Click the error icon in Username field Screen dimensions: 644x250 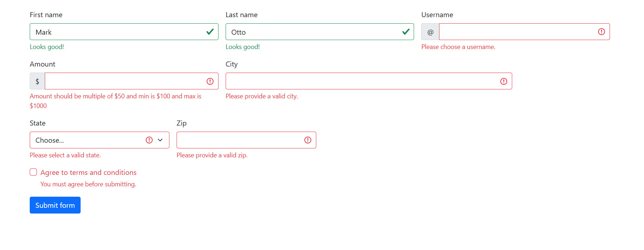(x=601, y=32)
